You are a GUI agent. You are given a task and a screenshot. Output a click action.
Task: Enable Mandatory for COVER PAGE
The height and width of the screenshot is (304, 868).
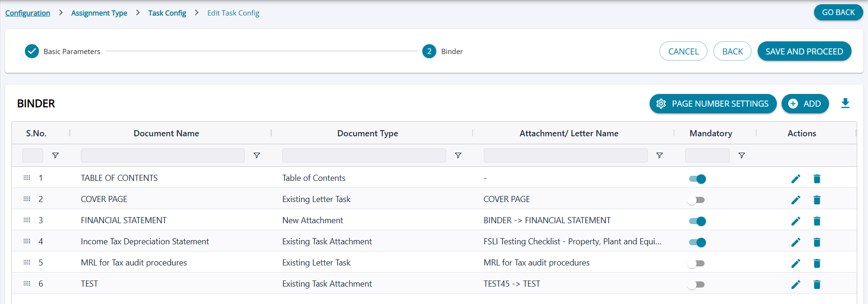(x=696, y=200)
